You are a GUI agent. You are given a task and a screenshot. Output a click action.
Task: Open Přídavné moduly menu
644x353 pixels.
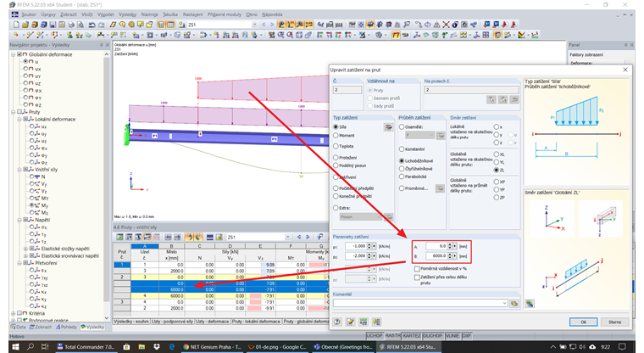[x=225, y=14]
